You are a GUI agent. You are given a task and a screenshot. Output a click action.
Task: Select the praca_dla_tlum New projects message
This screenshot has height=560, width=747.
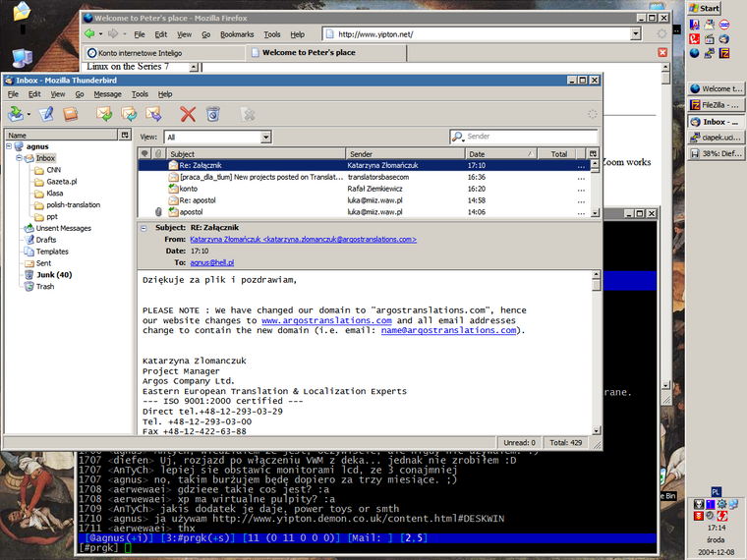pos(364,177)
